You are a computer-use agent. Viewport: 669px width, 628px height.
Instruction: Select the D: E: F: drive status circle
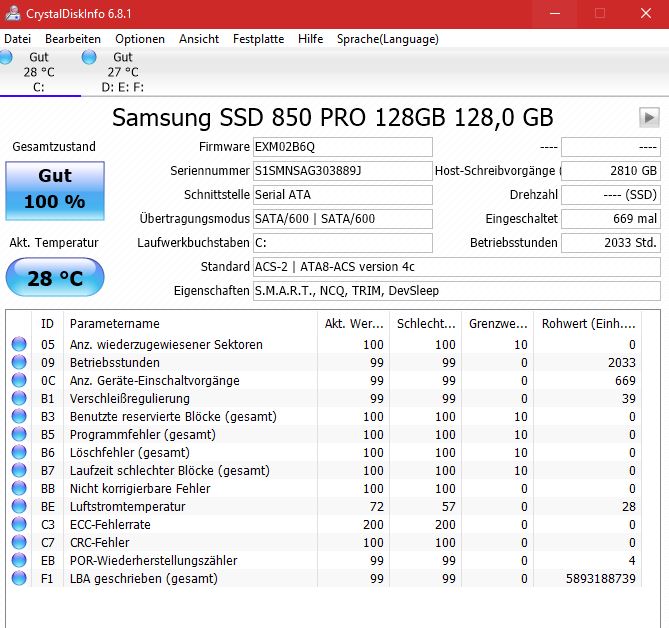(x=89, y=57)
